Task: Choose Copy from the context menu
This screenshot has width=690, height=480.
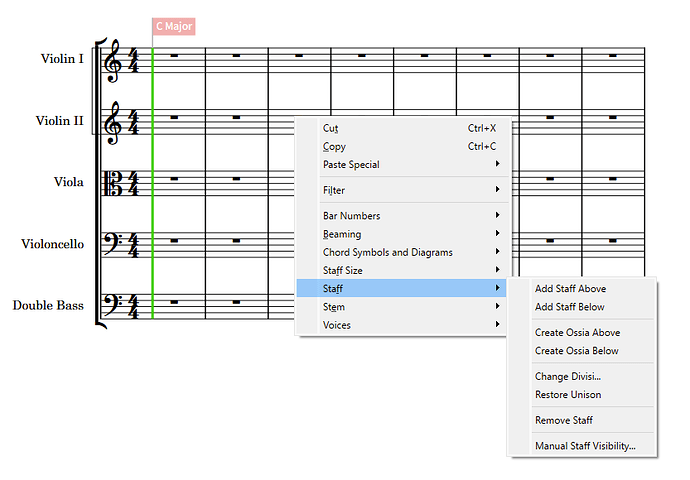Action: click(334, 146)
